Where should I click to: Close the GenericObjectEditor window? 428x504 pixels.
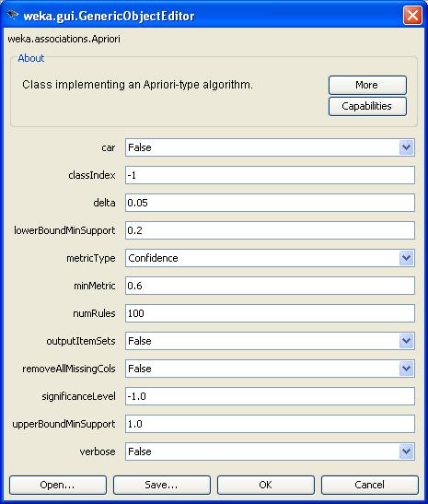(412, 15)
